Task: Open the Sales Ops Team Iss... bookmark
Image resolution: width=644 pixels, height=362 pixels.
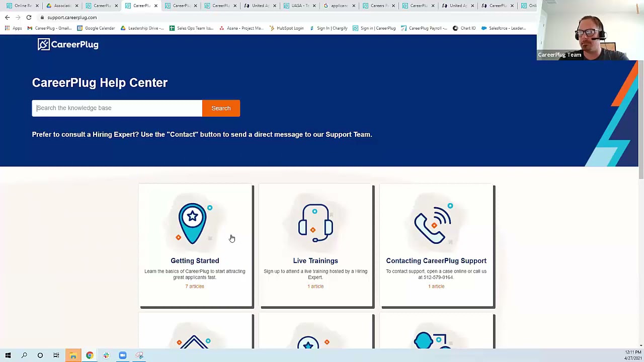Action: click(x=191, y=28)
